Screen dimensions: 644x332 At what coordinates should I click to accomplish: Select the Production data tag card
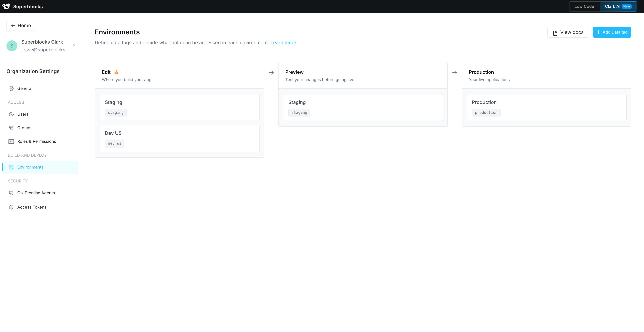click(x=546, y=108)
